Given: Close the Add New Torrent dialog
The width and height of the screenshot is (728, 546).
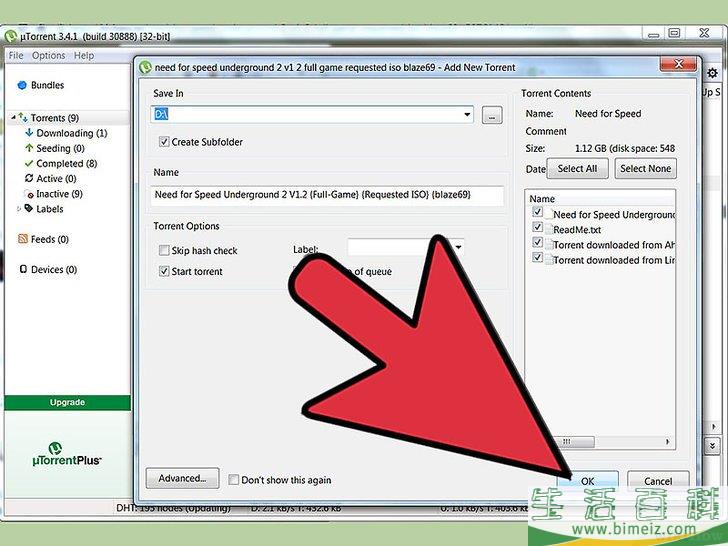Looking at the screenshot, I should point(678,64).
